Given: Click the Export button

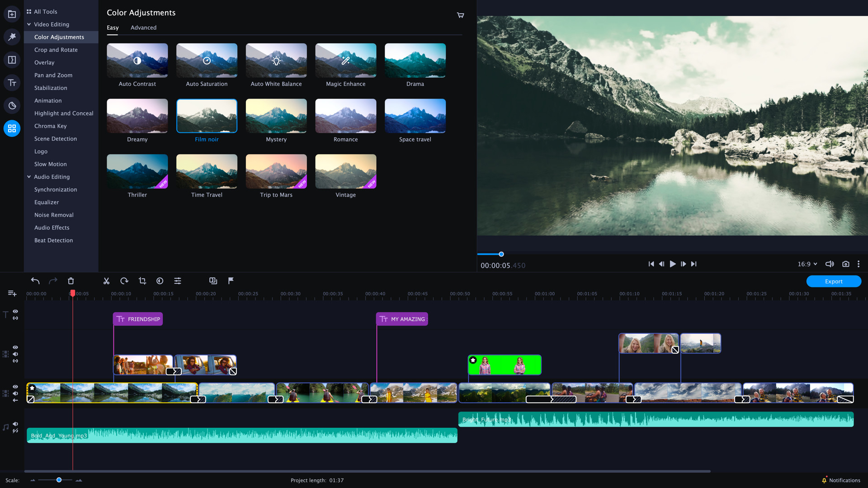Looking at the screenshot, I should coord(834,281).
